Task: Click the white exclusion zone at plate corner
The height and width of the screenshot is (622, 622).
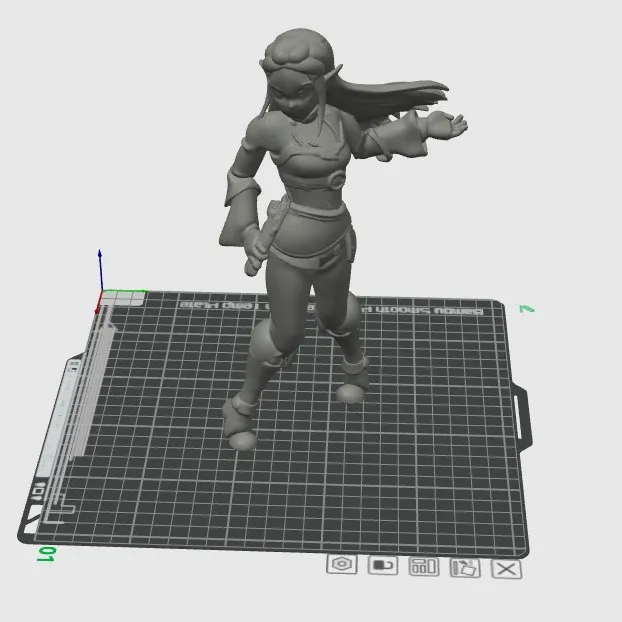Action: (x=122, y=299)
